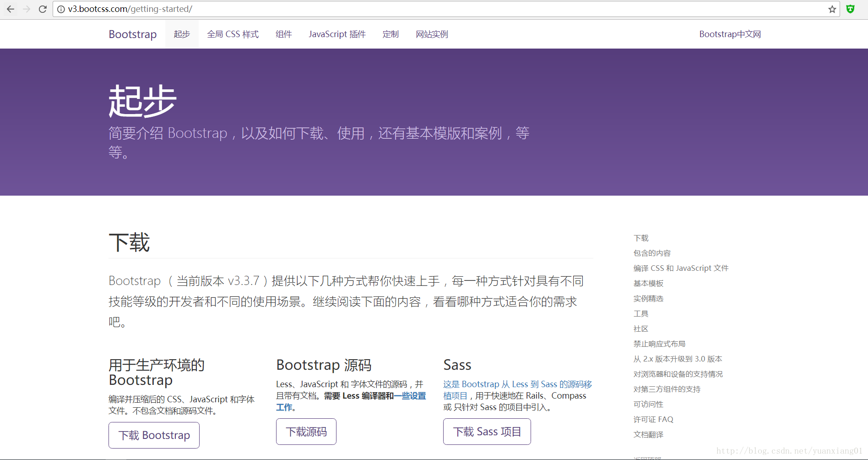The width and height of the screenshot is (868, 460).
Task: Jump to 文档翻译 in sidebar
Action: click(648, 435)
